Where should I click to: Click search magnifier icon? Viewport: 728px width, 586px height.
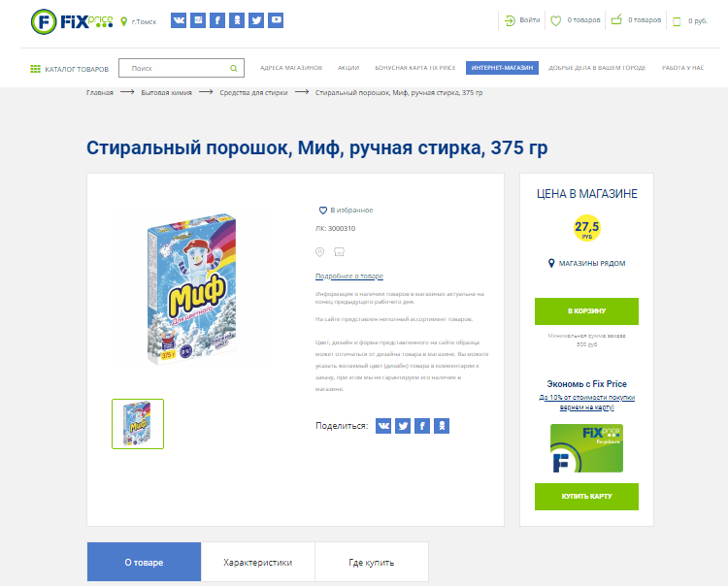(x=234, y=68)
